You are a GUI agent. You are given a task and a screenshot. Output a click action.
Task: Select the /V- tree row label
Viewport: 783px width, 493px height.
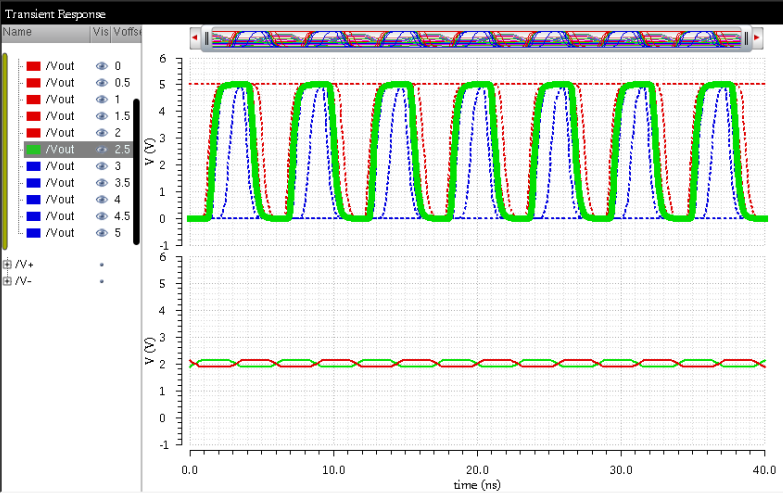tap(23, 281)
